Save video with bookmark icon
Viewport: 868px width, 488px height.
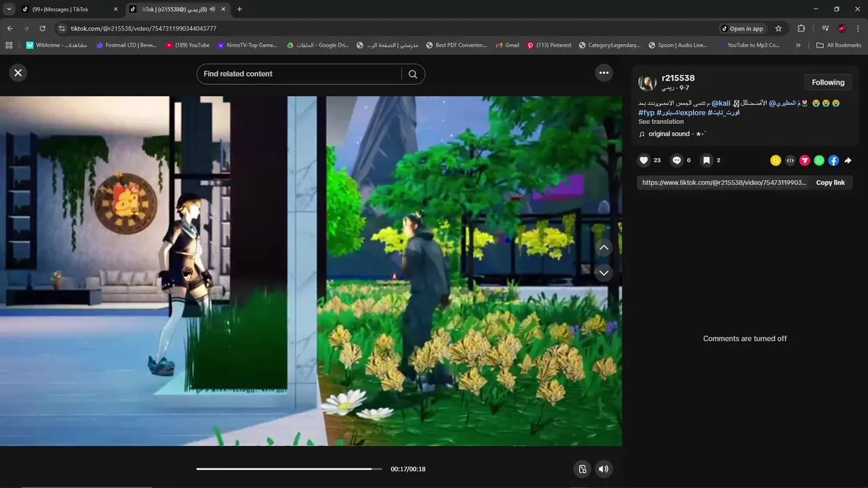706,161
